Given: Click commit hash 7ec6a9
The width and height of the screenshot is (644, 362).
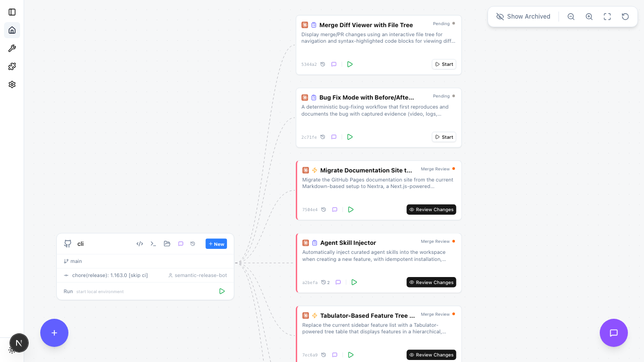Looking at the screenshot, I should click(310, 355).
